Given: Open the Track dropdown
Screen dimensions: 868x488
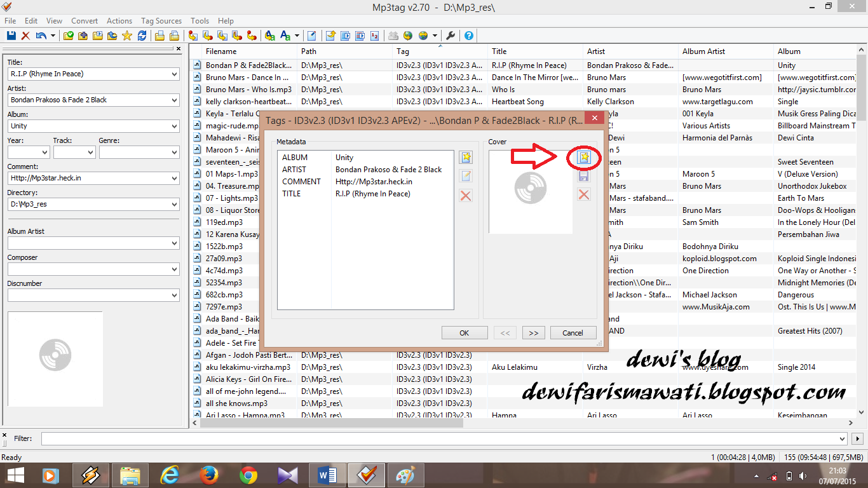Looking at the screenshot, I should (x=90, y=152).
